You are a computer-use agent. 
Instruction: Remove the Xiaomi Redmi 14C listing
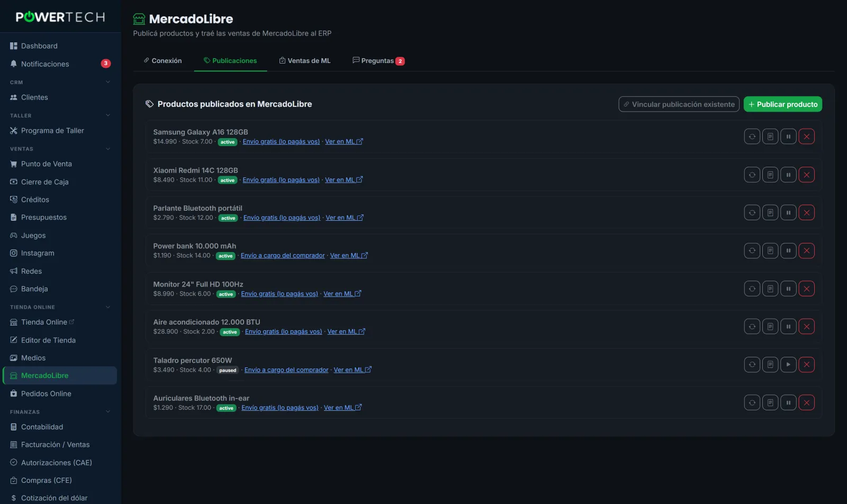806,175
